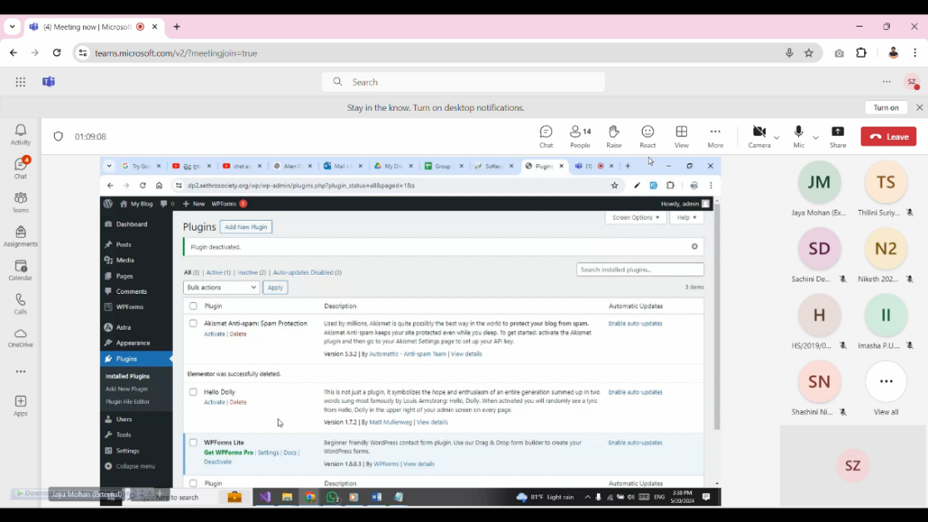Open the Teams Chat meeting panel
928x522 pixels.
click(x=546, y=136)
